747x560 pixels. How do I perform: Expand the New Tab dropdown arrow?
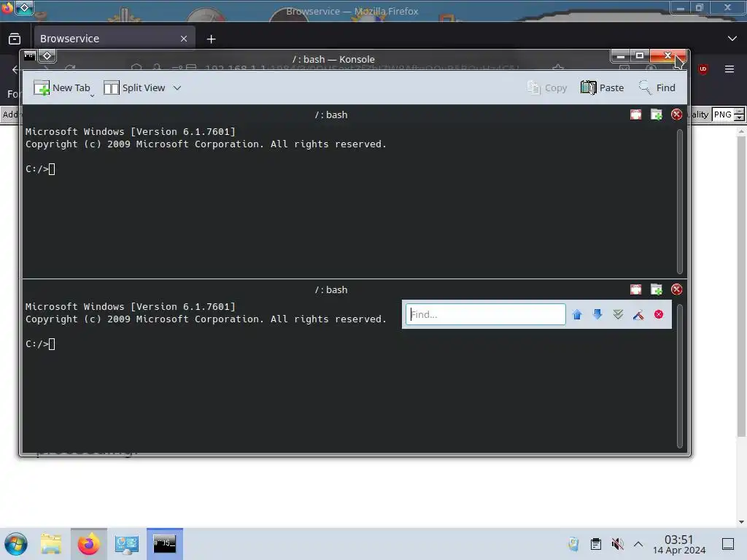point(92,96)
